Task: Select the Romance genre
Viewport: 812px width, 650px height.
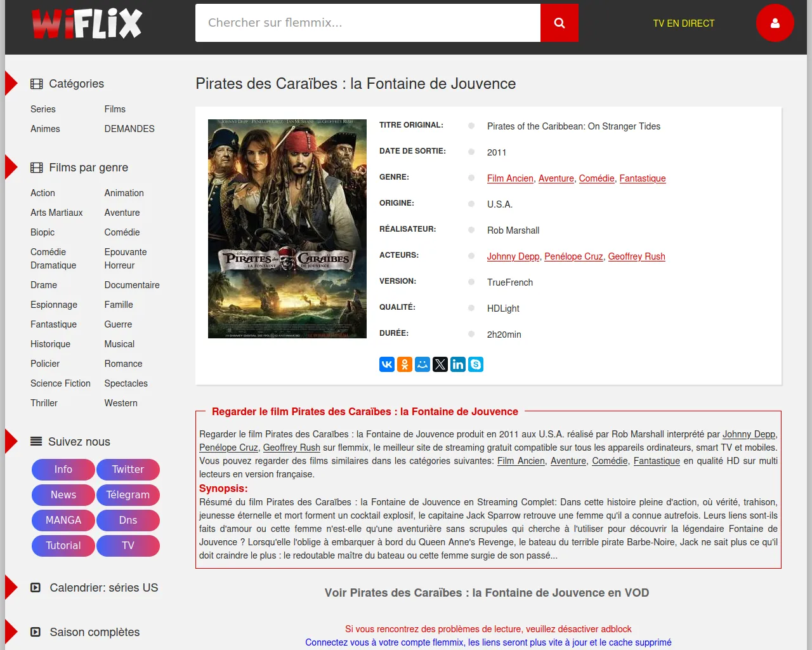Action: click(124, 364)
